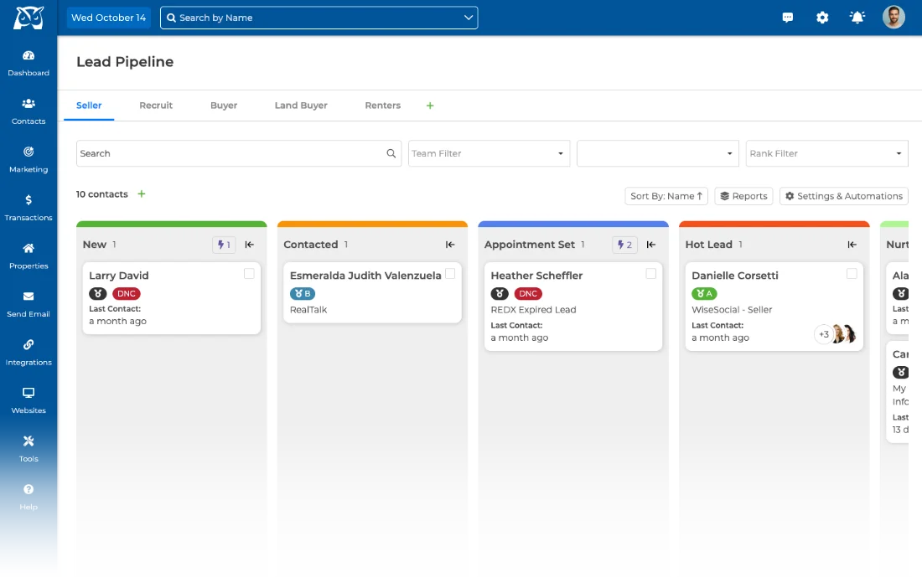Go to Contacts in sidebar

(28, 111)
